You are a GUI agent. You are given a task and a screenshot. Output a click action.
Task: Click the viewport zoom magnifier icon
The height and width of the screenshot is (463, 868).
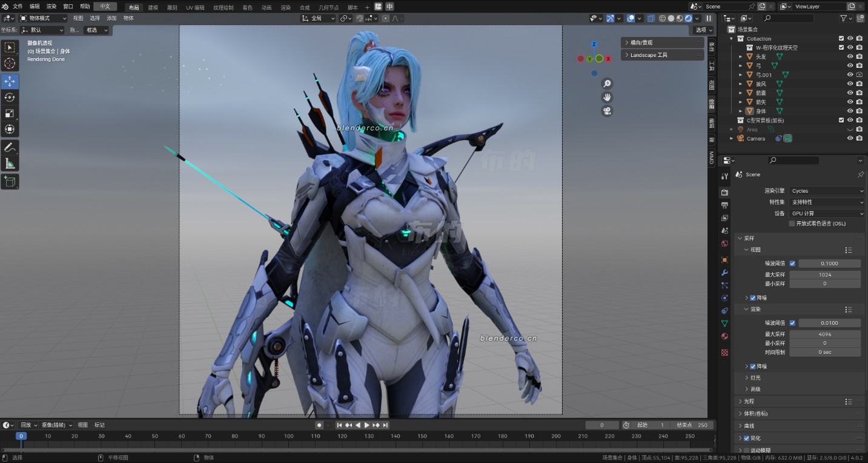[606, 84]
